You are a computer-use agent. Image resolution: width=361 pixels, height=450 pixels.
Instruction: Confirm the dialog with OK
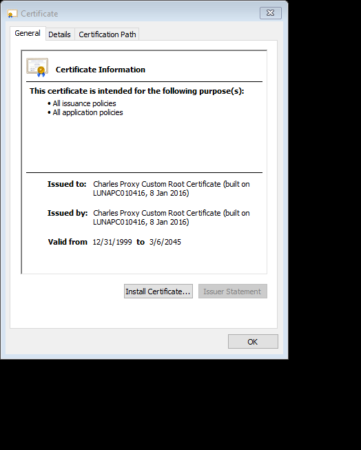pyautogui.click(x=253, y=342)
